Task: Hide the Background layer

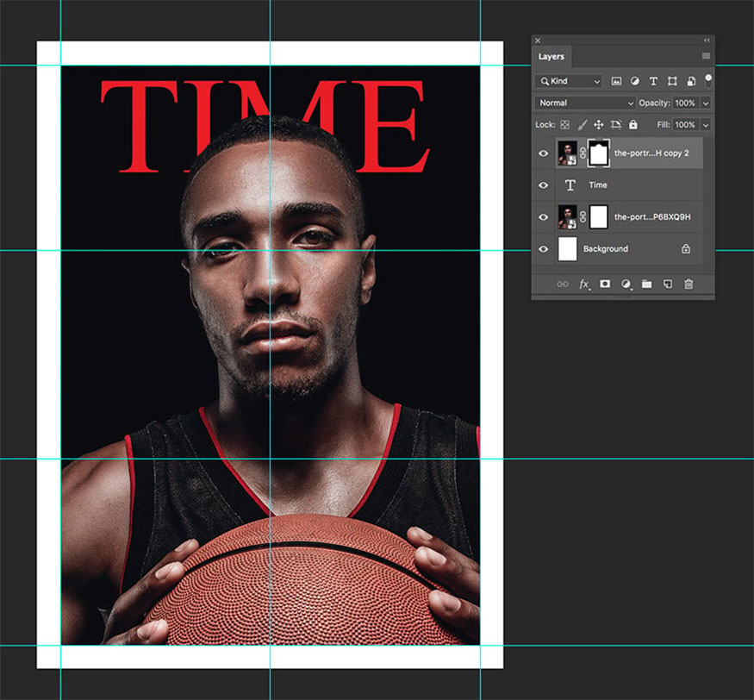Action: coord(544,249)
